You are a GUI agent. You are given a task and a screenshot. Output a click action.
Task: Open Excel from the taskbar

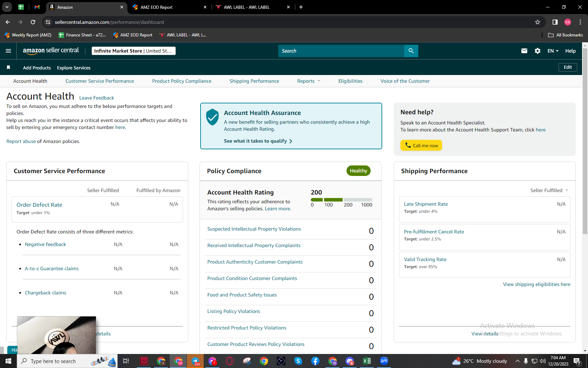click(x=367, y=361)
